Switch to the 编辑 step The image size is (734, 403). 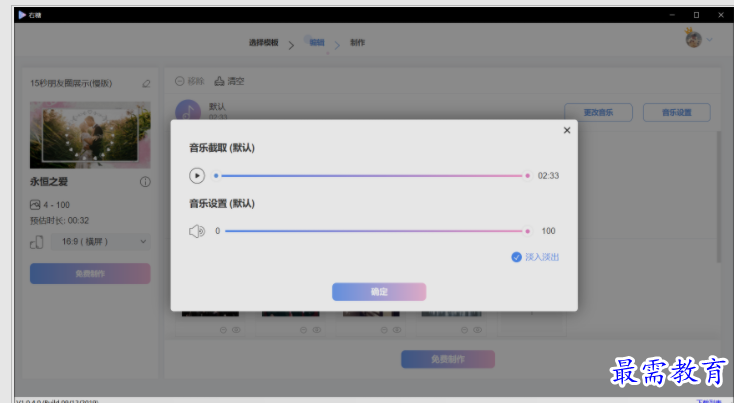317,43
